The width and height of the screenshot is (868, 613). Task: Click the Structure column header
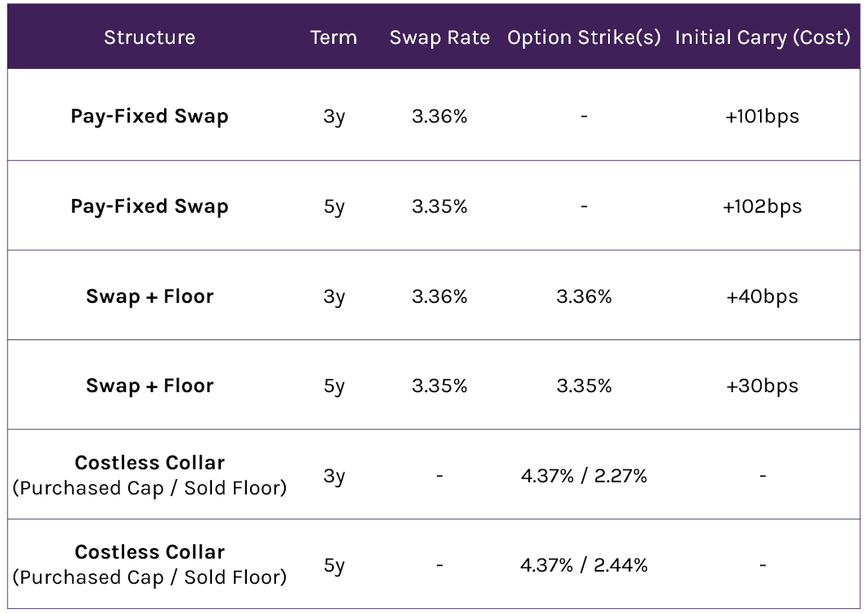[149, 37]
